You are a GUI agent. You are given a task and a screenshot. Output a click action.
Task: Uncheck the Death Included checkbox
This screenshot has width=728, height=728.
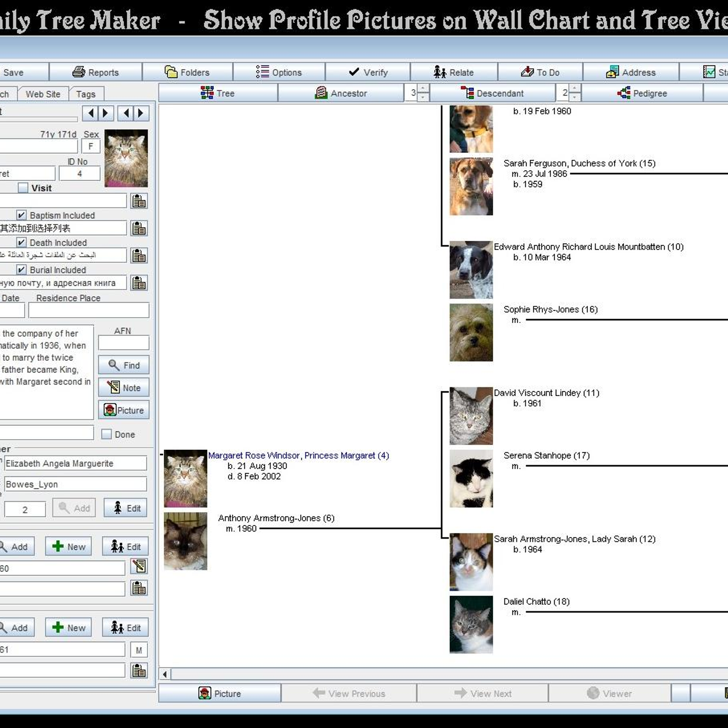21,242
